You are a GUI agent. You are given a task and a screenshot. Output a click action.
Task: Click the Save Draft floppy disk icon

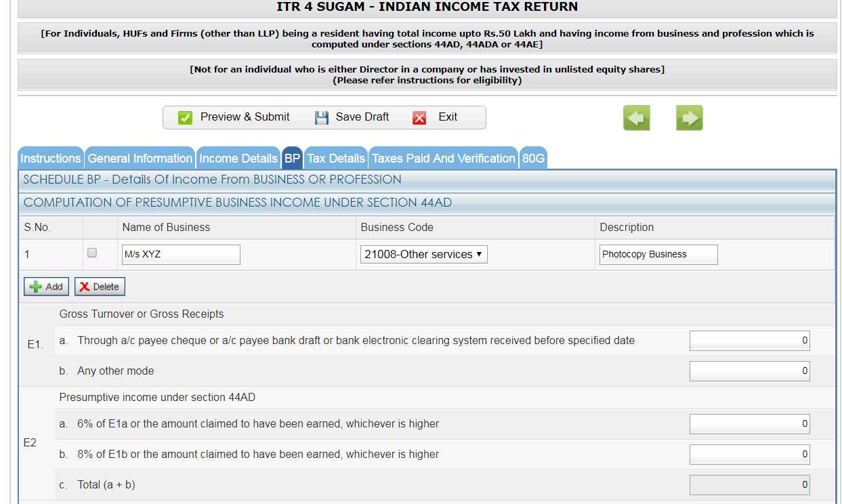tap(321, 117)
